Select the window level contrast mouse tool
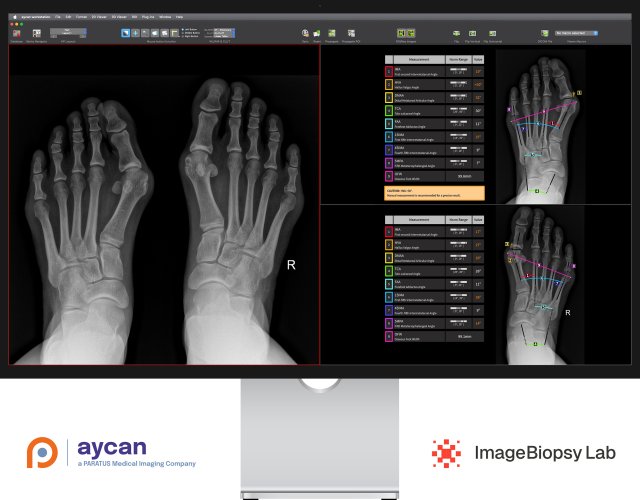The height and width of the screenshot is (500, 640). (125, 33)
